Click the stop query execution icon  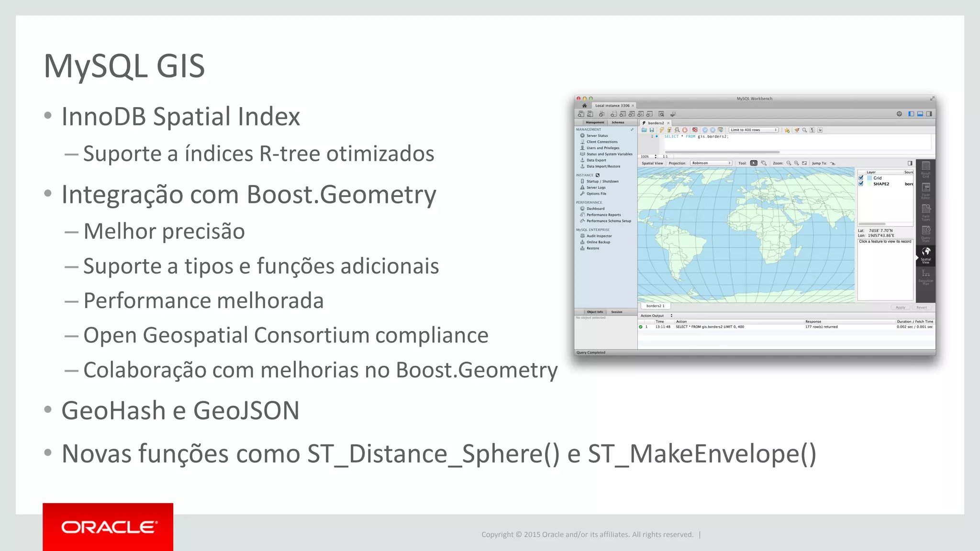tap(685, 130)
